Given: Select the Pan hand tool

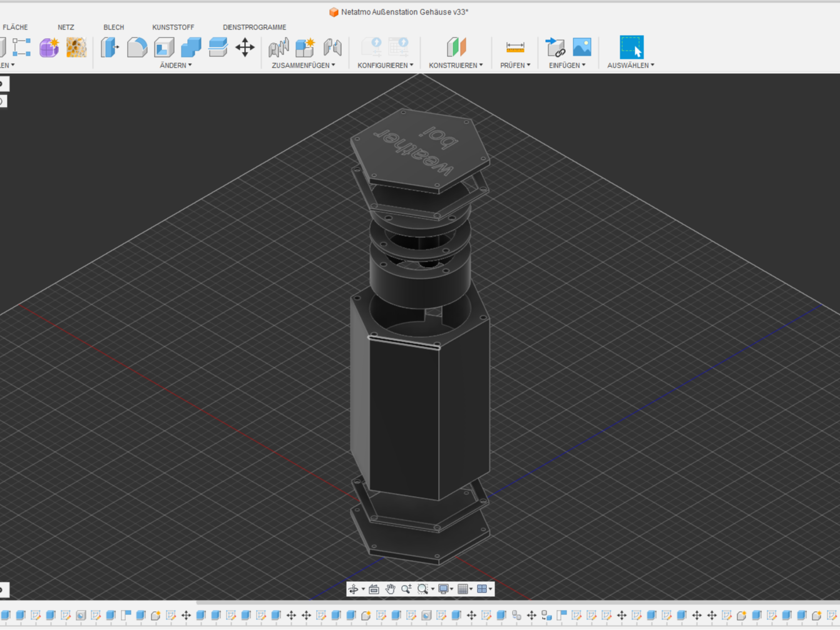Looking at the screenshot, I should pyautogui.click(x=390, y=589).
